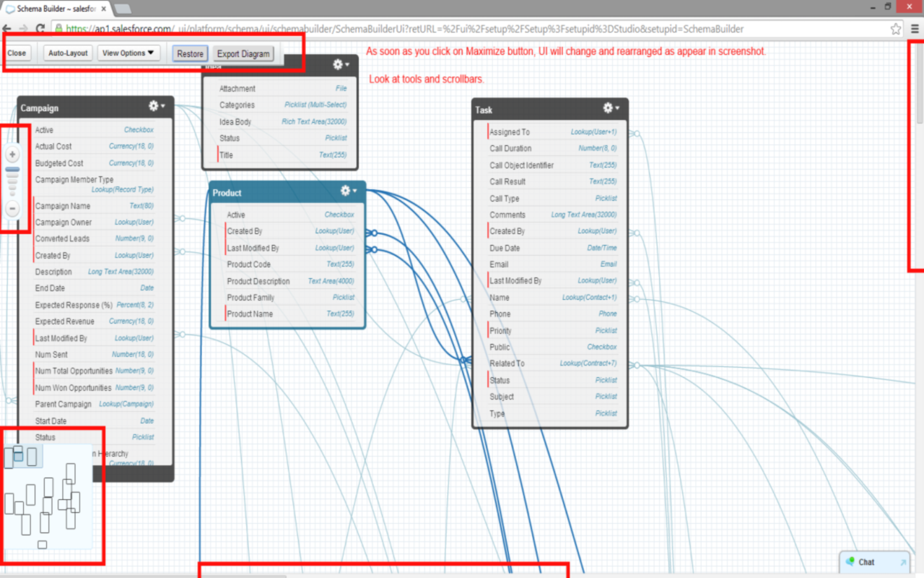Select Priority field in Task
The height and width of the screenshot is (578, 924).
tap(553, 331)
